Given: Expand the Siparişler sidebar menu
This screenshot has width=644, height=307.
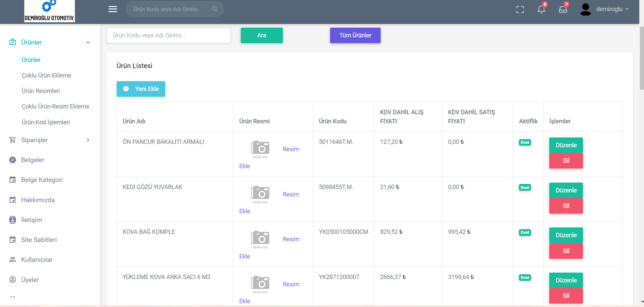Looking at the screenshot, I should point(88,140).
